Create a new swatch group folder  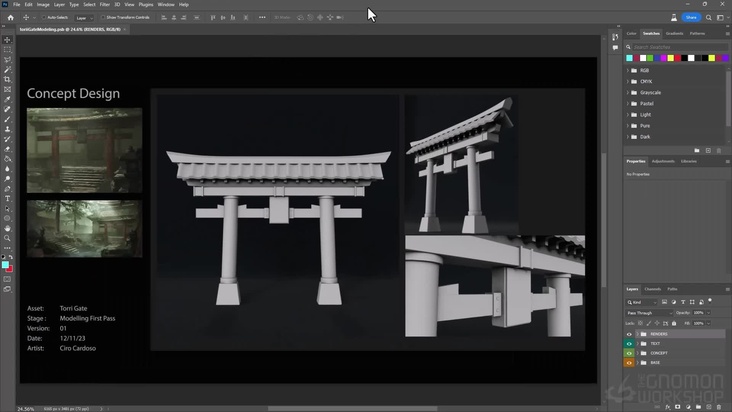[697, 150]
